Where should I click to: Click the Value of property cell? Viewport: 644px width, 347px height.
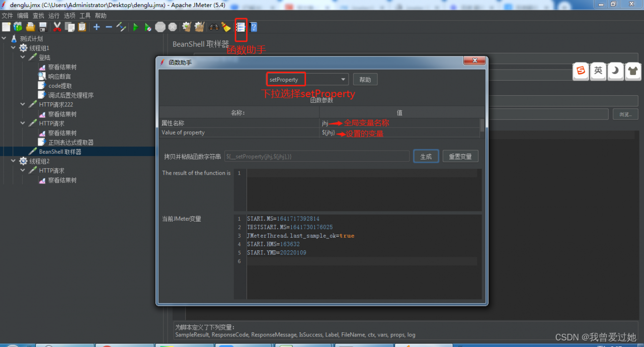[x=239, y=132]
